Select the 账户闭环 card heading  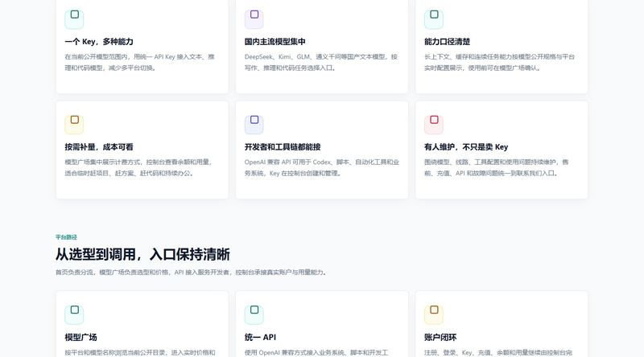click(440, 338)
